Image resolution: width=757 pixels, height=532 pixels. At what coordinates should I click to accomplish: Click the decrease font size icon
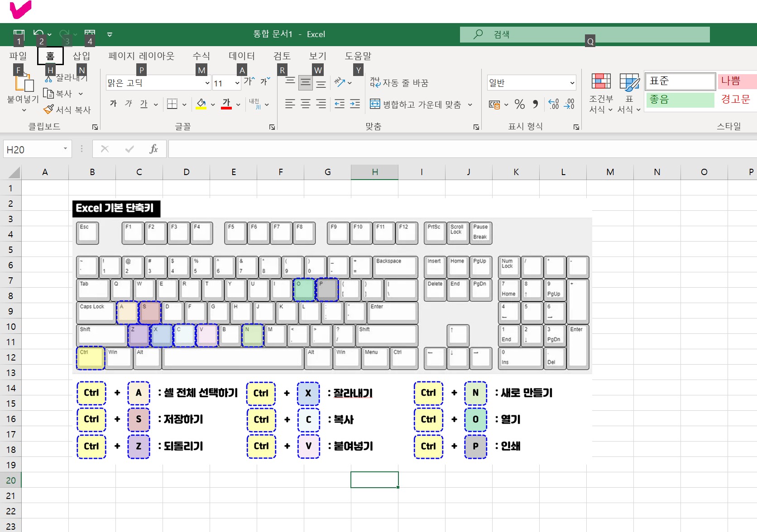[x=265, y=82]
